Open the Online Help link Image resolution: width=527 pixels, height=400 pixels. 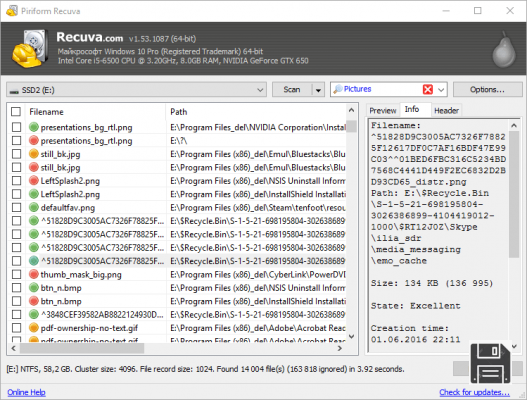point(26,392)
